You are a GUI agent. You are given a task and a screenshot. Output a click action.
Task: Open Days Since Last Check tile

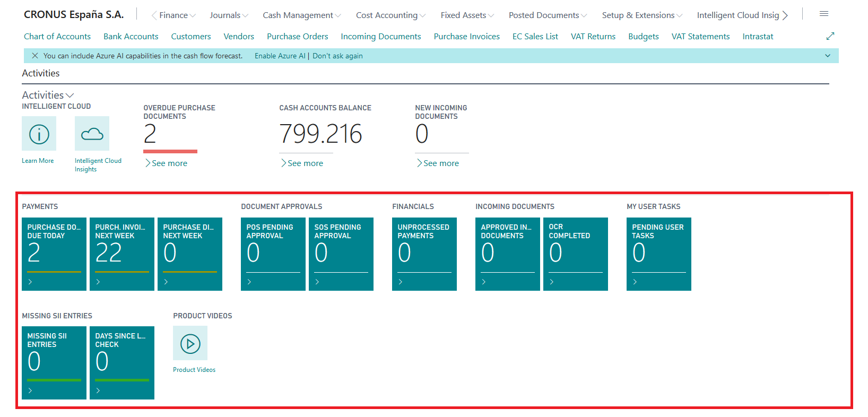(122, 363)
